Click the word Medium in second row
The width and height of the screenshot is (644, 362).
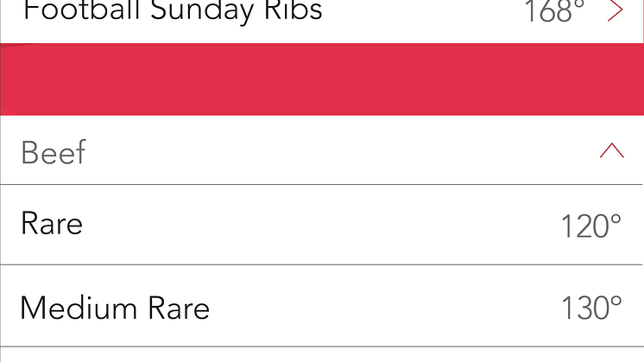pos(78,308)
